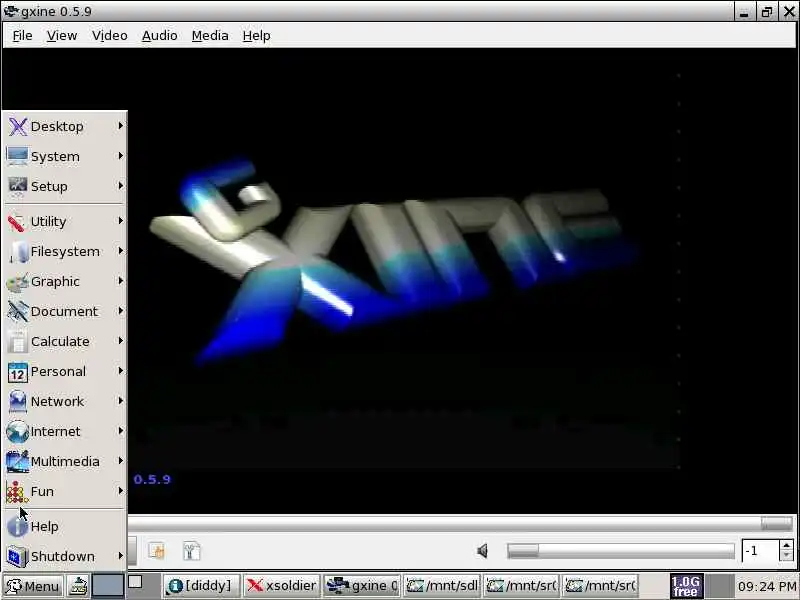Image resolution: width=800 pixels, height=600 pixels.
Task: Expand the Filesystem submenu arrow
Action: tap(121, 251)
